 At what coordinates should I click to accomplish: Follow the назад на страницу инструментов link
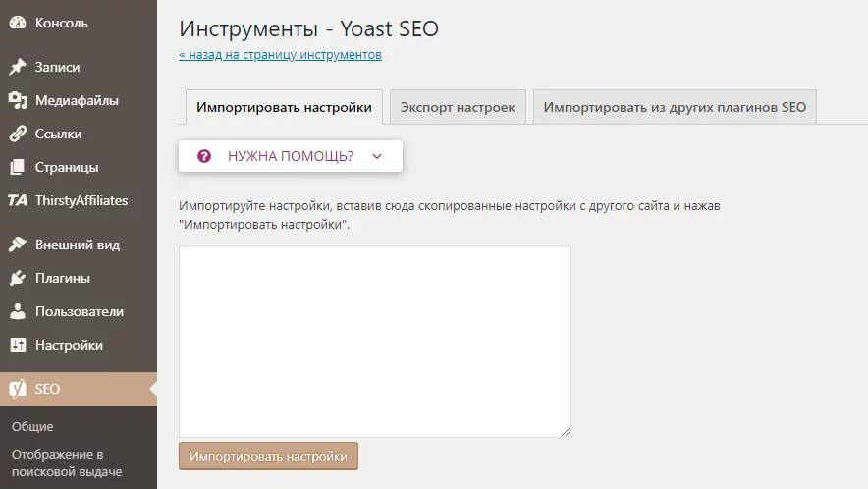(x=280, y=55)
